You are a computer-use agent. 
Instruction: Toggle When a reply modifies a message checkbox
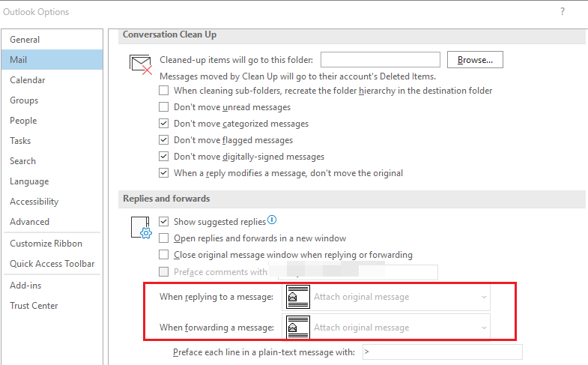[163, 173]
